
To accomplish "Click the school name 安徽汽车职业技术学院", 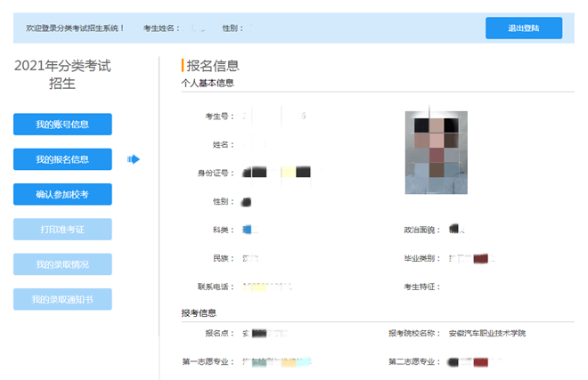I will coord(488,333).
